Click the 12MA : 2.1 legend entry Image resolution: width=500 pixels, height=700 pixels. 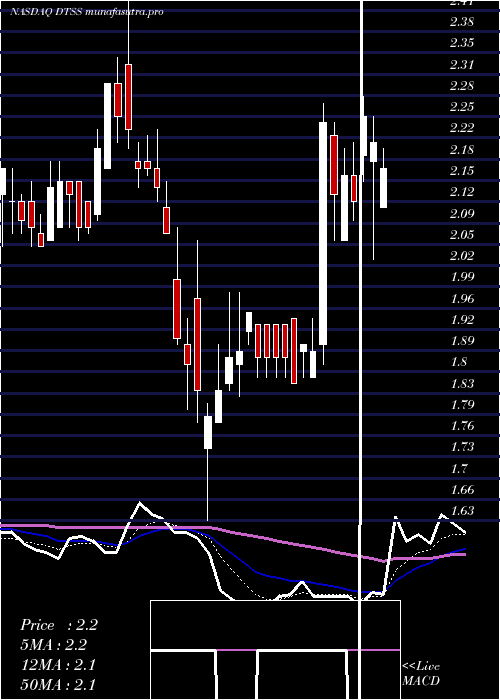[58, 665]
